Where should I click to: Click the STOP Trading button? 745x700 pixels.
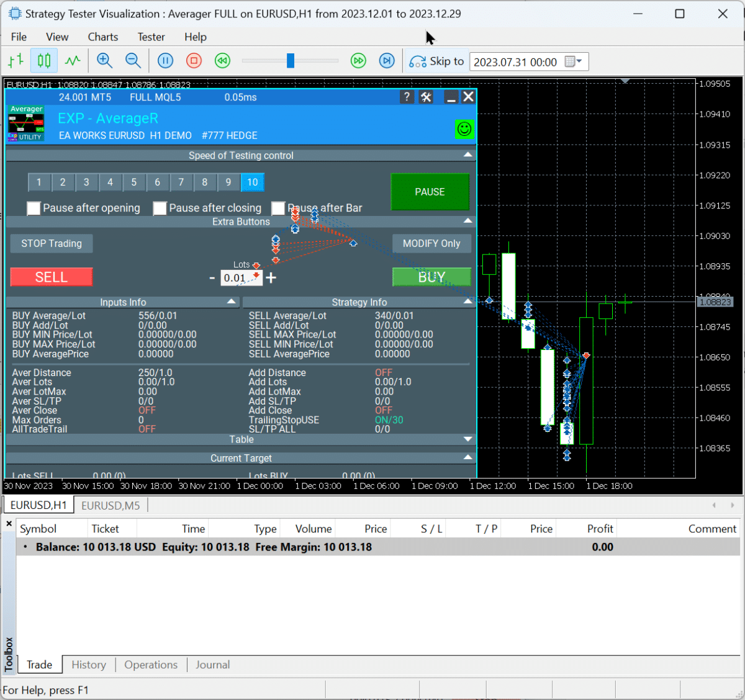pos(52,244)
